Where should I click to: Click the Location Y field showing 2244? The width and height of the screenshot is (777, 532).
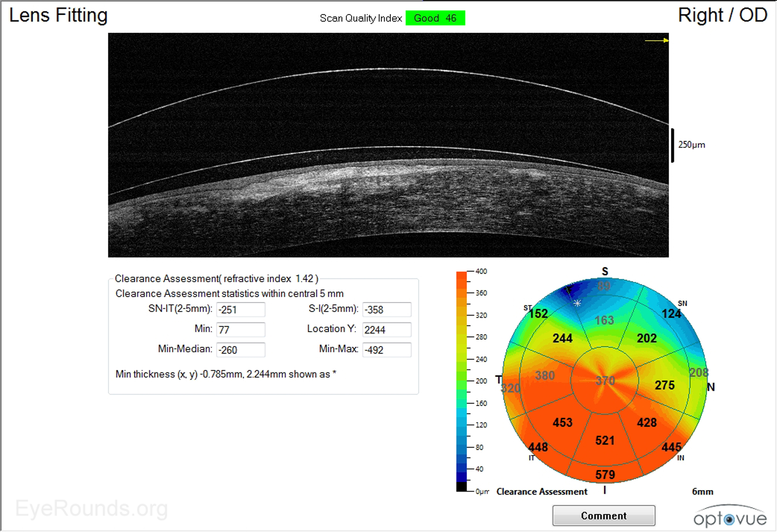pos(387,330)
